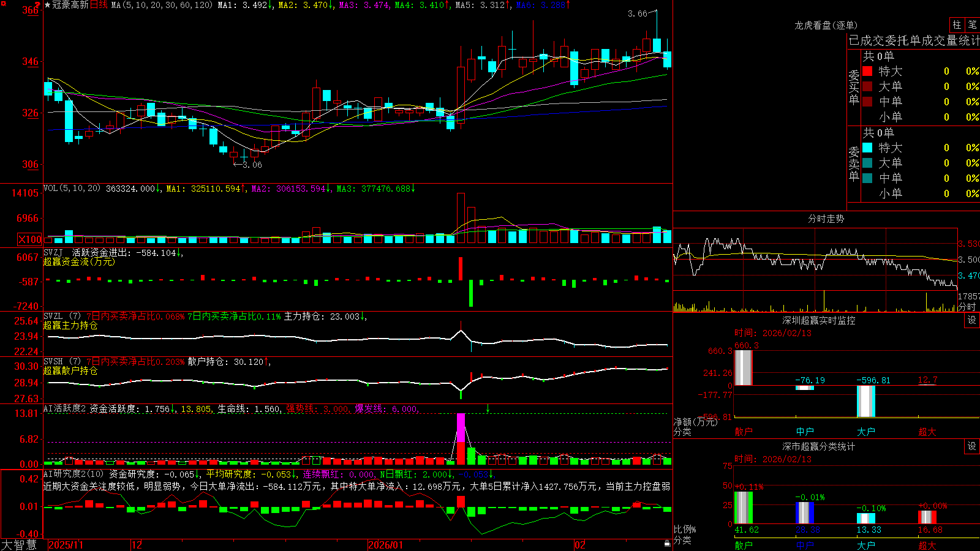Click the -596.81 大户 bar in 实时监控

pos(866,401)
